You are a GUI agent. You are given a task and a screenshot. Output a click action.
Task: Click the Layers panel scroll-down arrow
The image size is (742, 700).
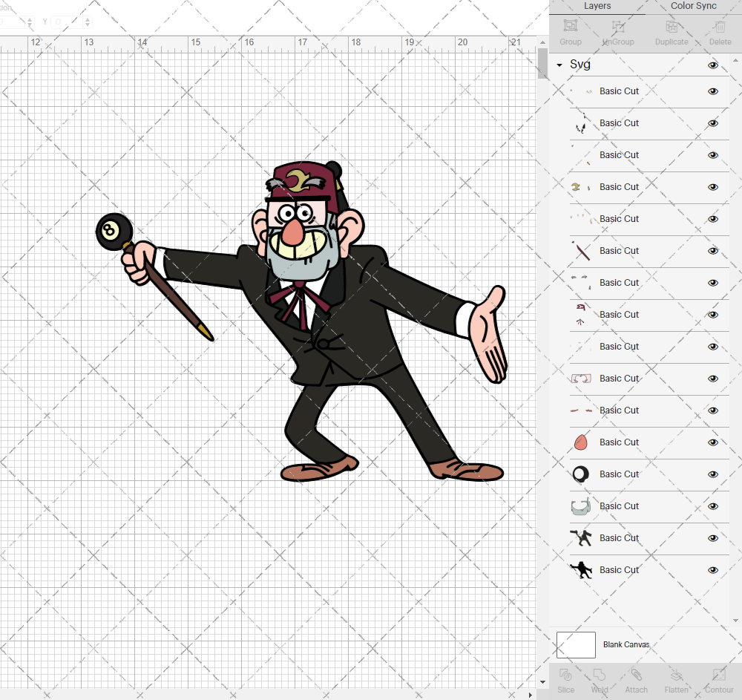click(x=735, y=621)
